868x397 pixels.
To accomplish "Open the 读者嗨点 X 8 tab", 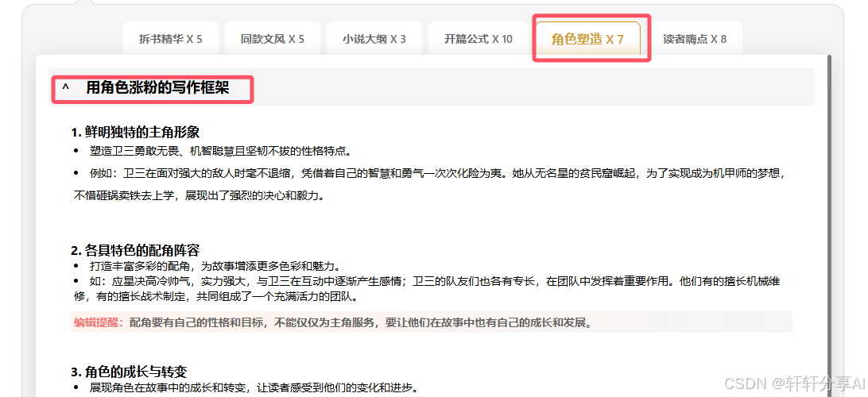I will tap(695, 39).
